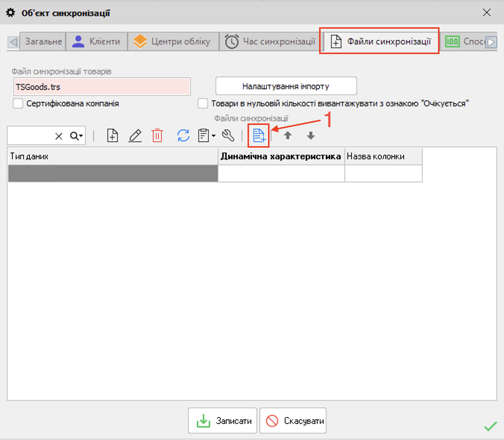Click the "Записати" save button
504x440 pixels.
pos(223,421)
